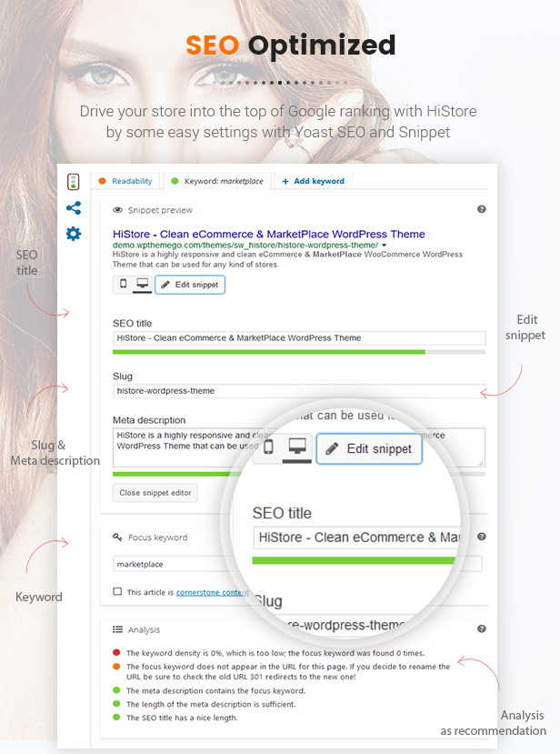Click the Analysis help question mark
Viewport: 560px width, 754px height.
[x=482, y=628]
